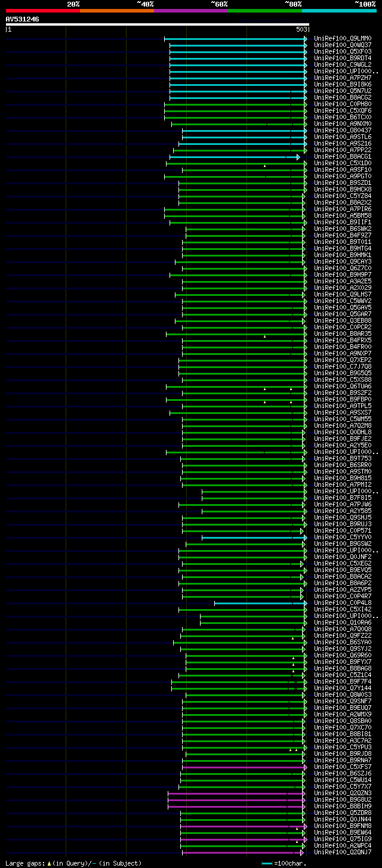This screenshot has width=382, height=868.
Task: Select the UniRef100_A3C7A2 label
Action: coord(343,740)
